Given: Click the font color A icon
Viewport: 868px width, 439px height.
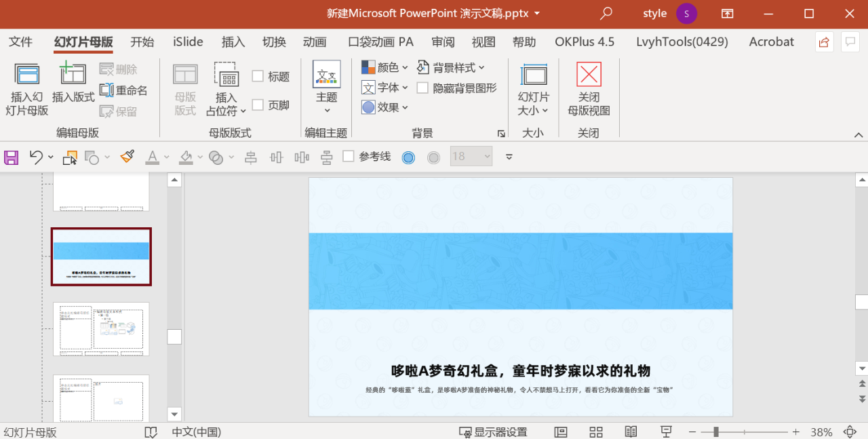Looking at the screenshot, I should coord(153,157).
